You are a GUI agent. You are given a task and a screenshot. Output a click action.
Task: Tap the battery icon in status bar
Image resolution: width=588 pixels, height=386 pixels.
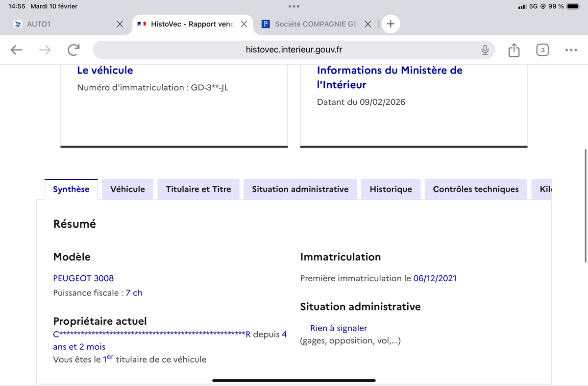click(x=574, y=6)
